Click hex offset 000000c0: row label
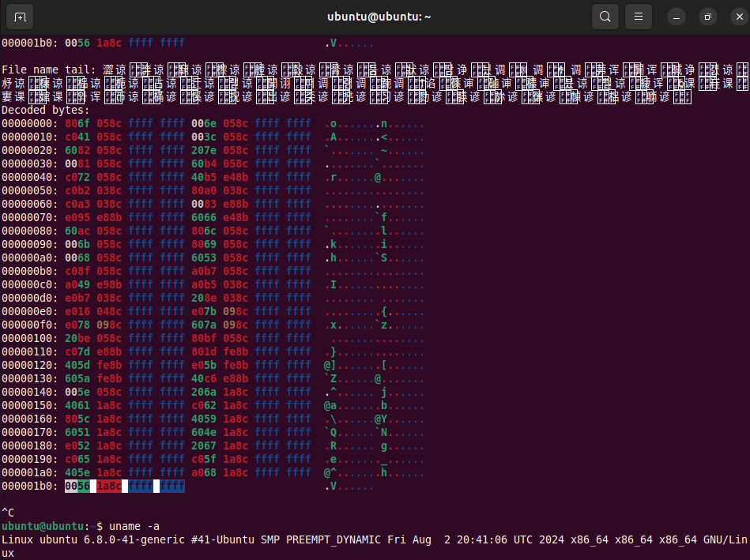 click(30, 284)
